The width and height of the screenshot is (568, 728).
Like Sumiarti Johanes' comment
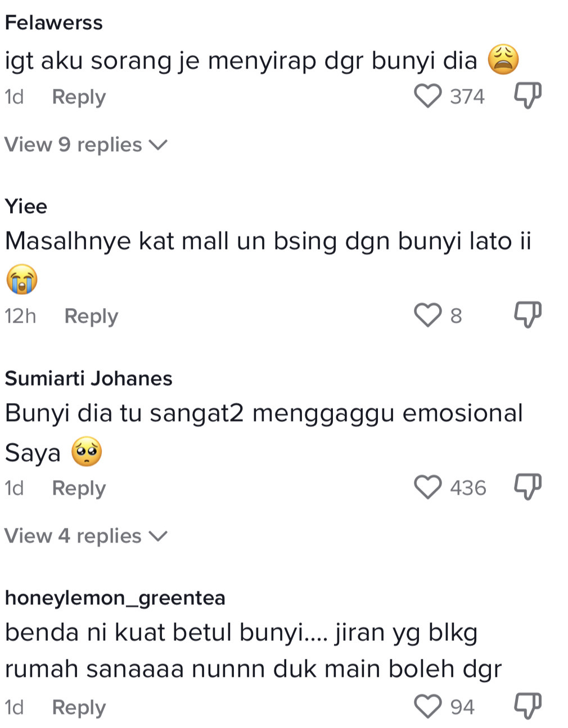tap(427, 487)
